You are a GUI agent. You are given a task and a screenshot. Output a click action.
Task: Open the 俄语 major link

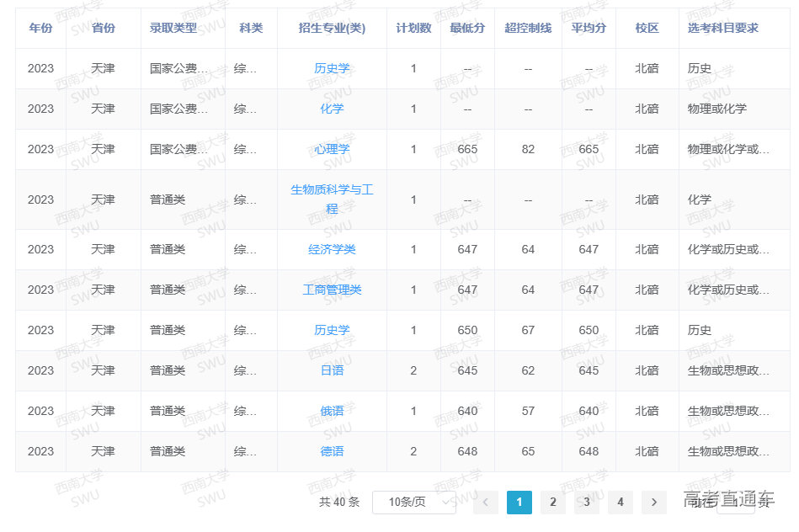point(332,411)
